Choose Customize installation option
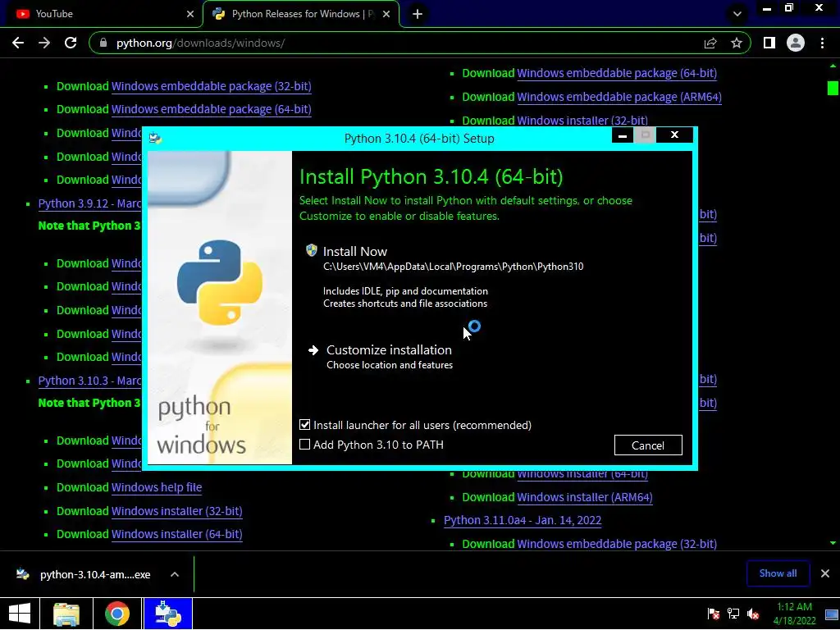Viewport: 840px width, 630px height. 389,349
